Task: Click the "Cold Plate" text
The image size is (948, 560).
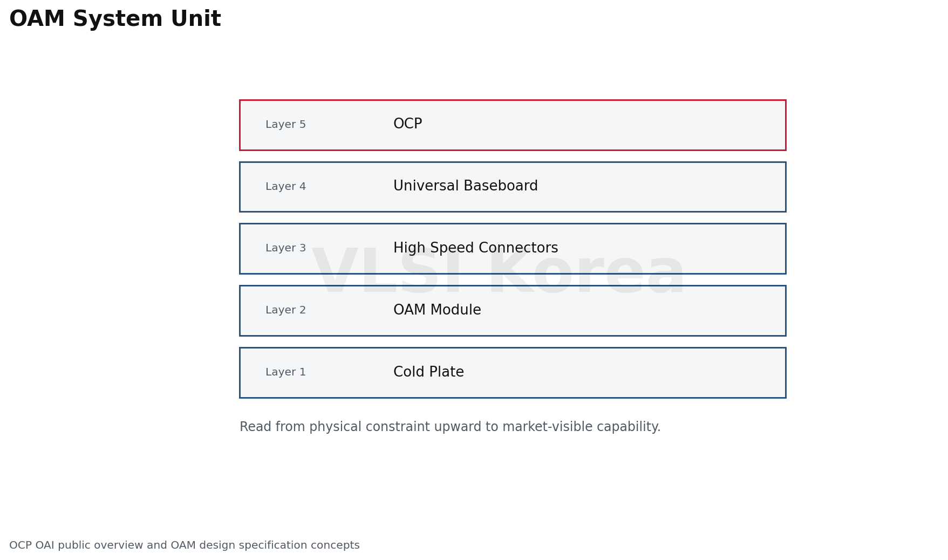Action: (x=428, y=372)
